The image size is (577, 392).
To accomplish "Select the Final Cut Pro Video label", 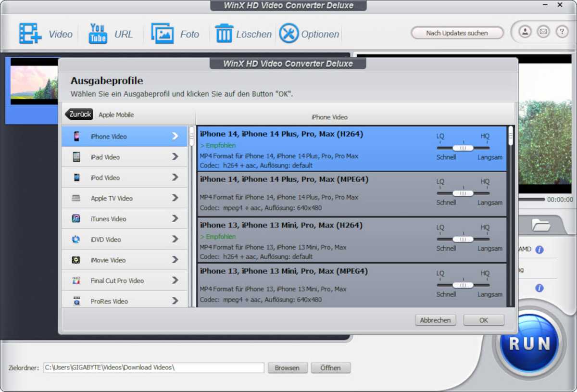I will [117, 281].
